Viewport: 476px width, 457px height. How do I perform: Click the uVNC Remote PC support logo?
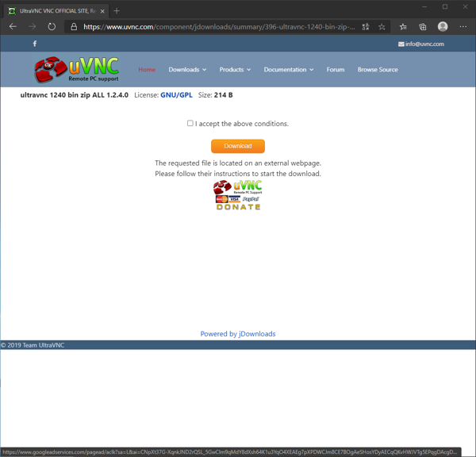click(76, 70)
